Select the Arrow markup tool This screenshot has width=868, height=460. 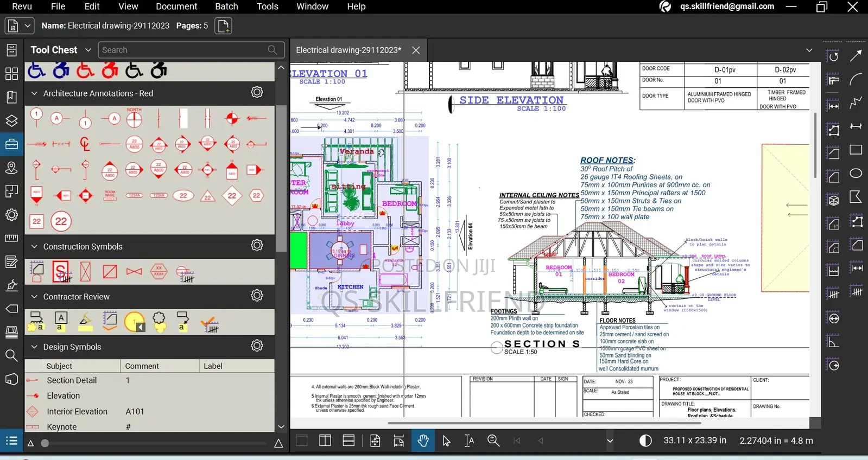[856, 56]
